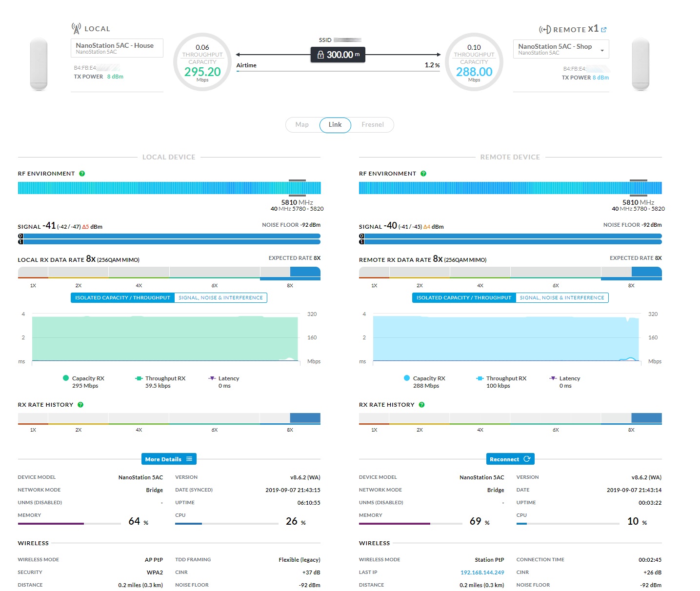700x591 pixels.
Task: Click the remote RX data rate bar
Action: [x=510, y=273]
